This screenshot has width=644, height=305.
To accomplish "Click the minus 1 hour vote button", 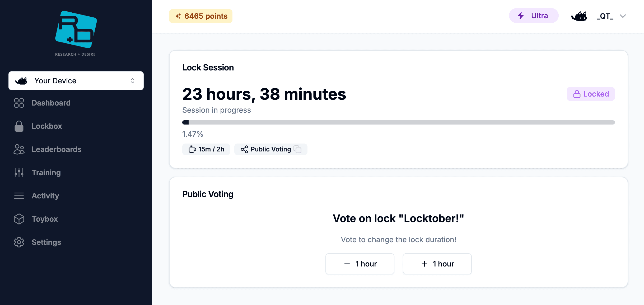I will click(360, 264).
